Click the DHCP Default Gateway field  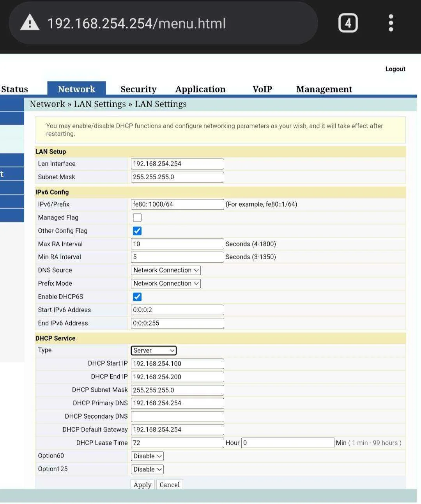click(177, 430)
